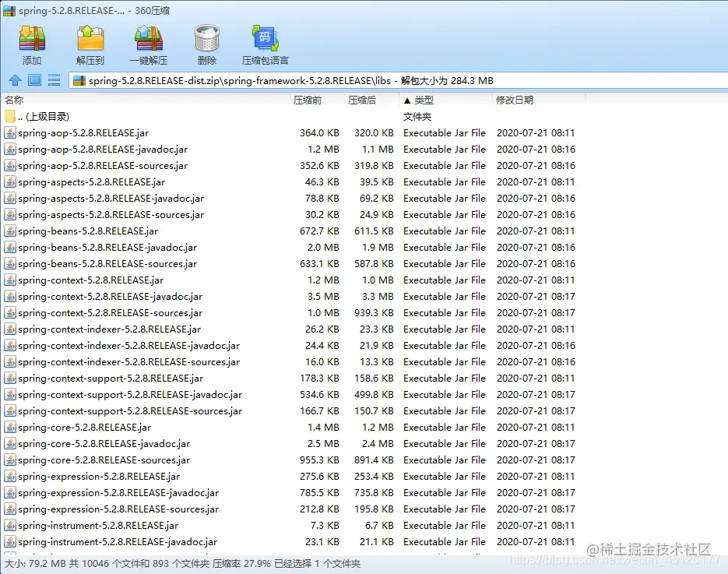This screenshot has width=728, height=574.
Task: Click file name spring-context-support-5.2.8.RELEASE-sources.jar
Action: pyautogui.click(x=130, y=411)
